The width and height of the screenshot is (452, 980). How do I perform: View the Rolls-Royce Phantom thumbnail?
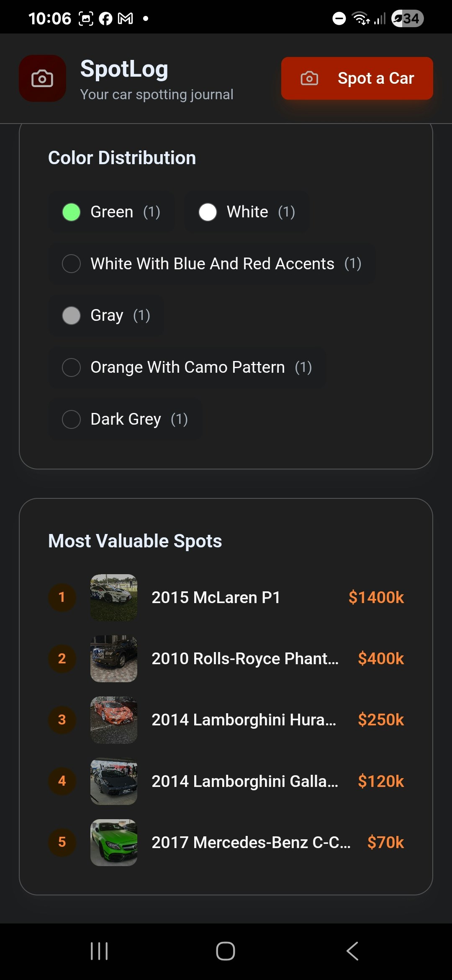coord(113,659)
